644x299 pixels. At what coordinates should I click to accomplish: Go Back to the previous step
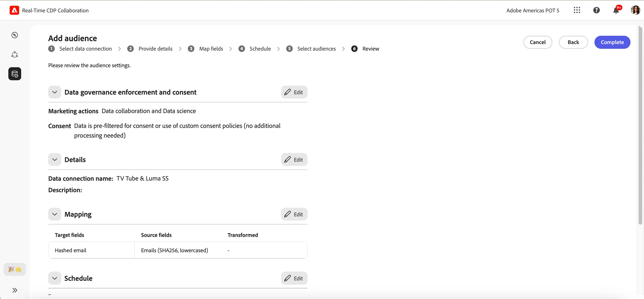(573, 42)
